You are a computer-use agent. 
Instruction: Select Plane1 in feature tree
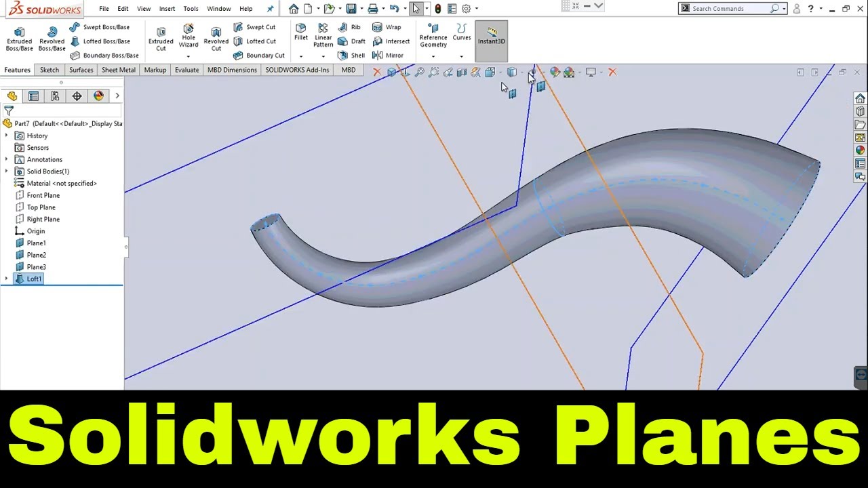click(x=31, y=243)
